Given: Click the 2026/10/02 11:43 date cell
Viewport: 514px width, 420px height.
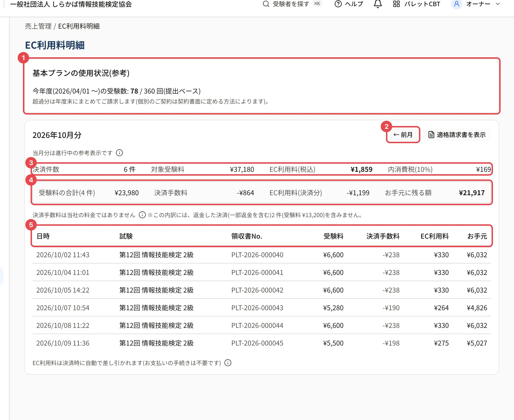Looking at the screenshot, I should (x=63, y=255).
